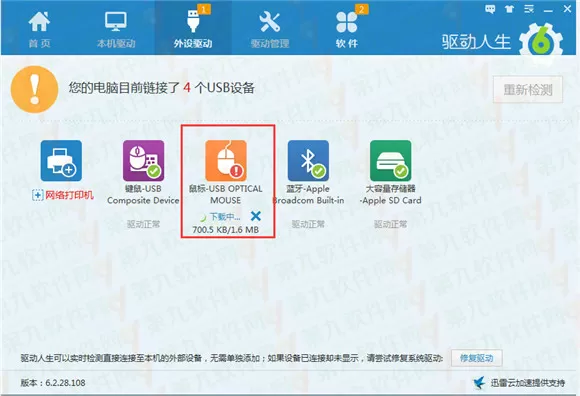Click the 下载中 downloading status text
This screenshot has height=396, width=580.
(x=225, y=216)
